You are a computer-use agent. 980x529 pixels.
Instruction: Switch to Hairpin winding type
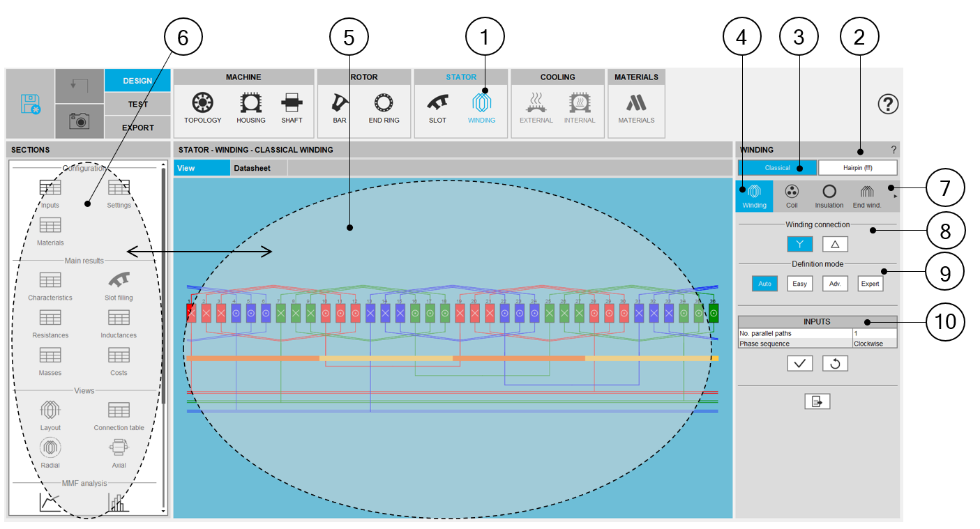click(857, 168)
